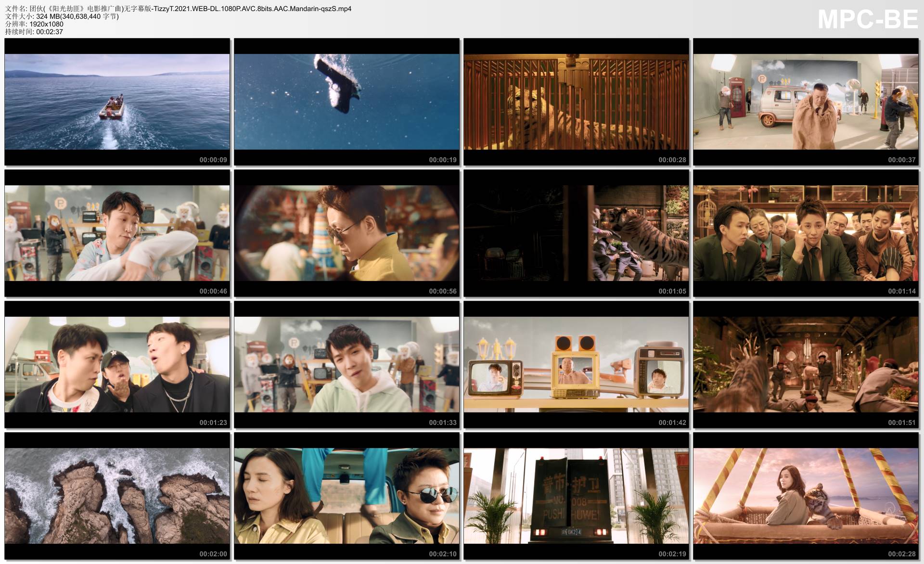Click the boat on ocean thumbnail at 00:00:09
The height and width of the screenshot is (564, 924).
[117, 102]
